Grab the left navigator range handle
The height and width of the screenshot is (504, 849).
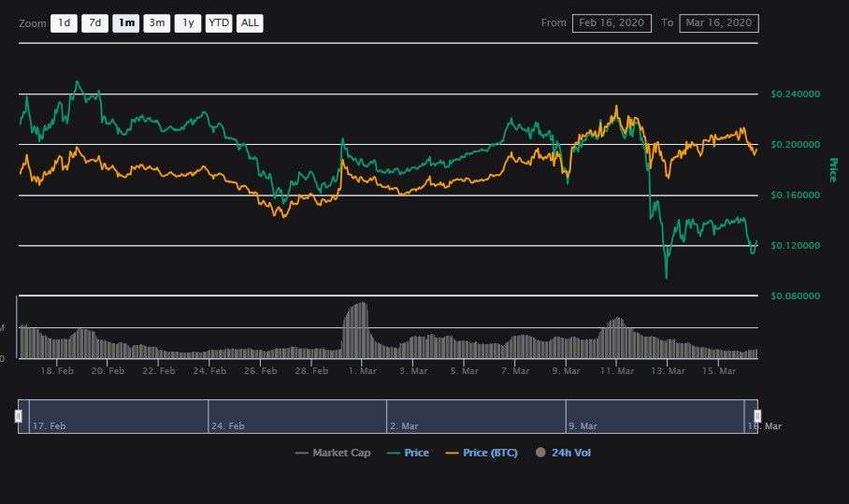[x=19, y=416]
